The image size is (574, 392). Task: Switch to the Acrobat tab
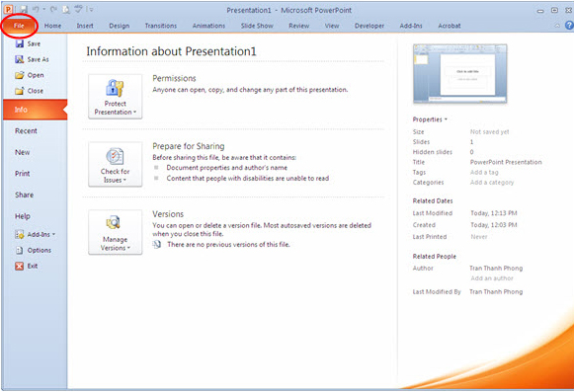pyautogui.click(x=450, y=26)
